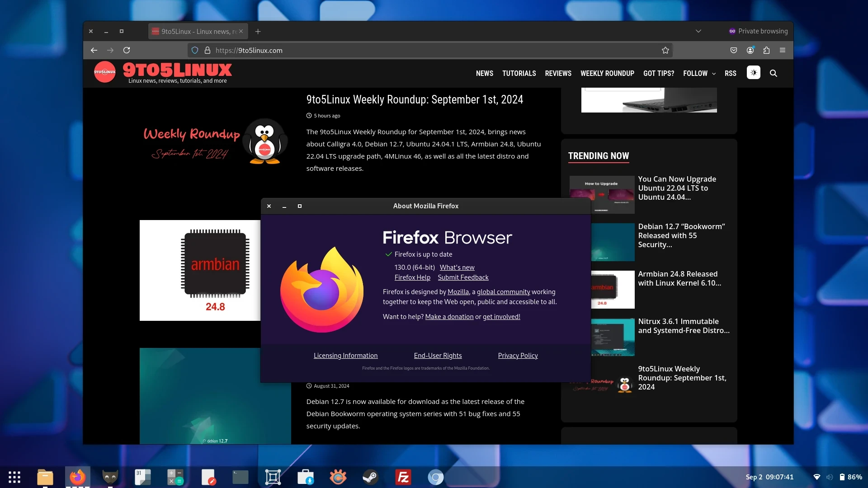This screenshot has height=488, width=868.
Task: Open the Extensions puzzle icon
Action: [766, 50]
